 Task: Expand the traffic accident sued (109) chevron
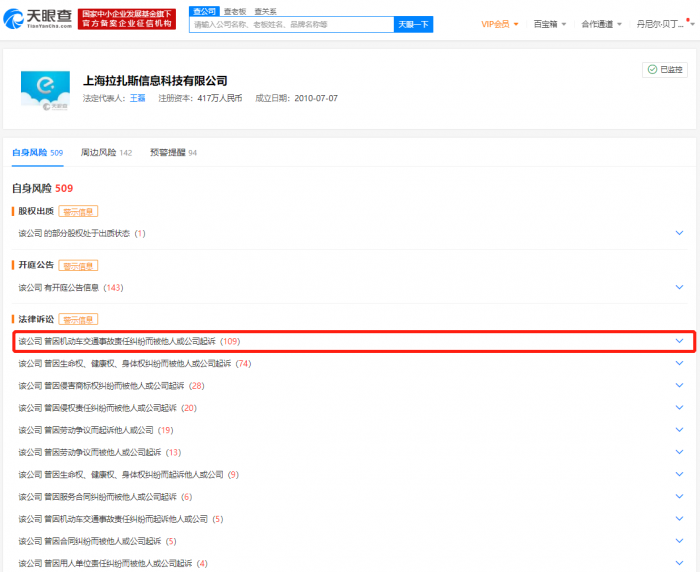(679, 341)
